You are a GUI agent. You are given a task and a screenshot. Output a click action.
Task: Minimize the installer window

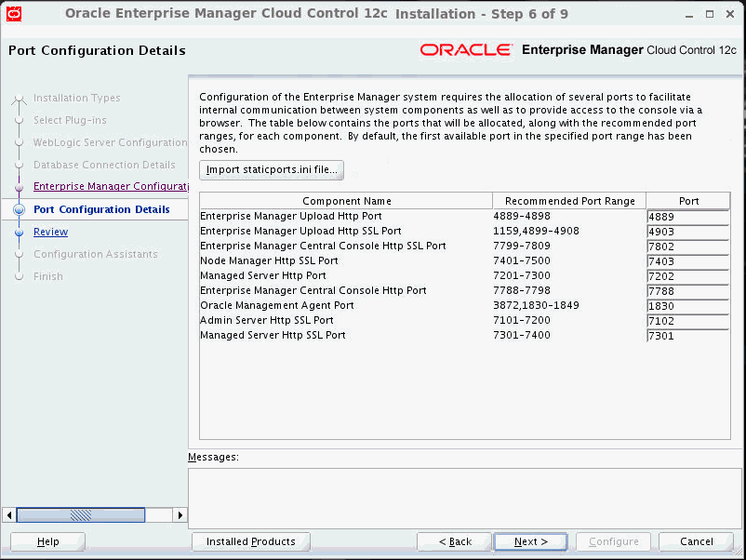click(689, 15)
